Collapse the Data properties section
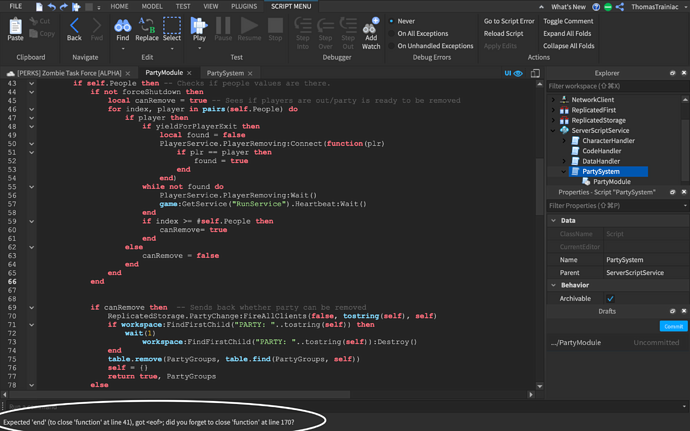 tap(554, 221)
